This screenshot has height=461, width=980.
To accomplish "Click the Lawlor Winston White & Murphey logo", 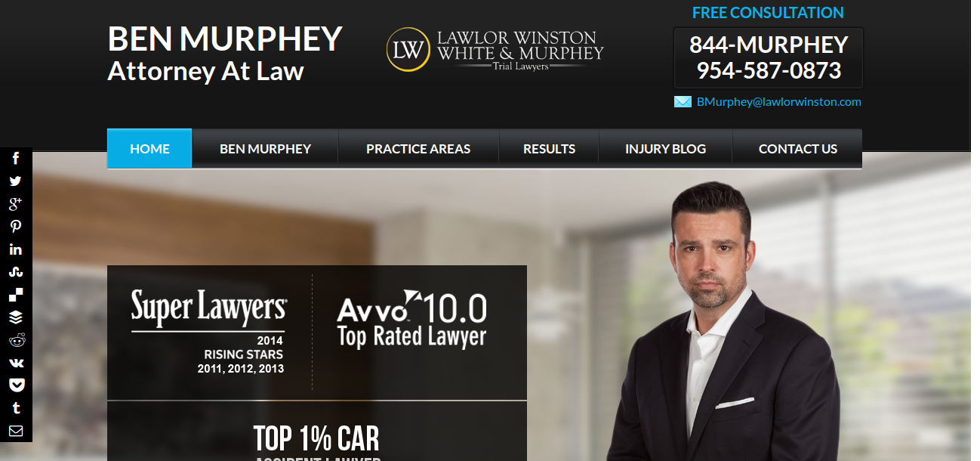I will (495, 50).
